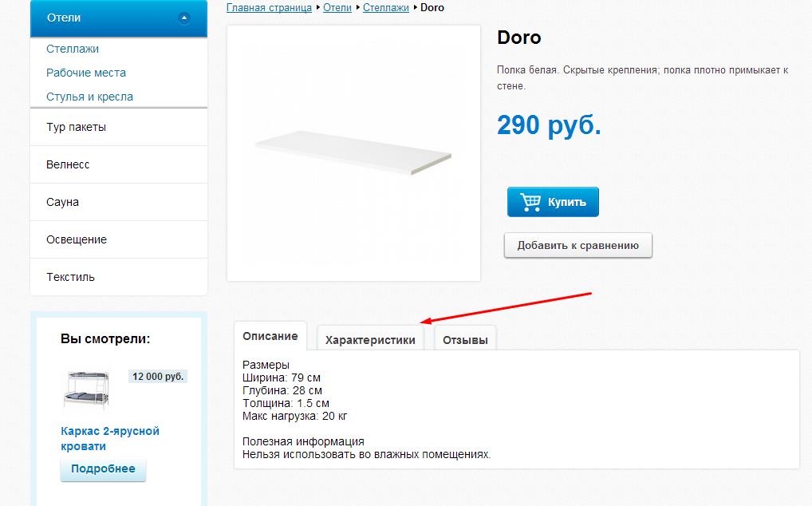Select Сауна menu item
The image size is (812, 506).
pos(119,202)
